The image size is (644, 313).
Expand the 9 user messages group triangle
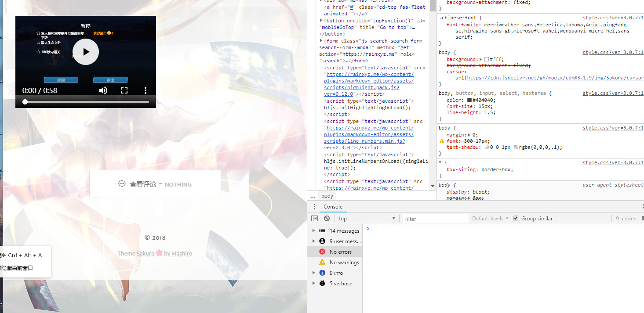pos(313,241)
